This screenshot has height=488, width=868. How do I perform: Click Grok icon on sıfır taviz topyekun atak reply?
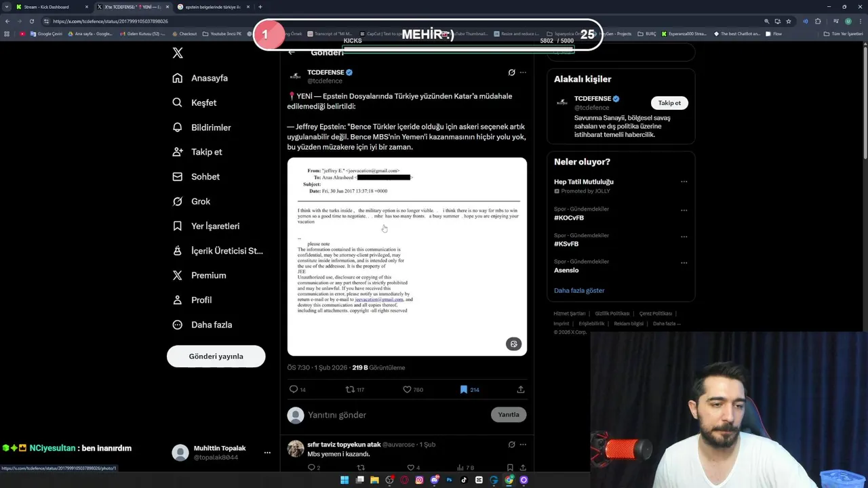coord(511,445)
